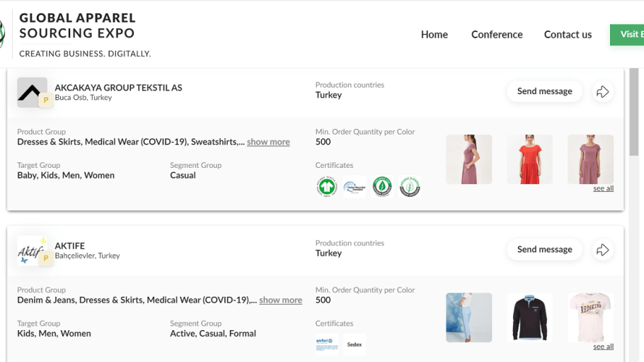Share the Aktife listing
The width and height of the screenshot is (644, 362).
602,249
